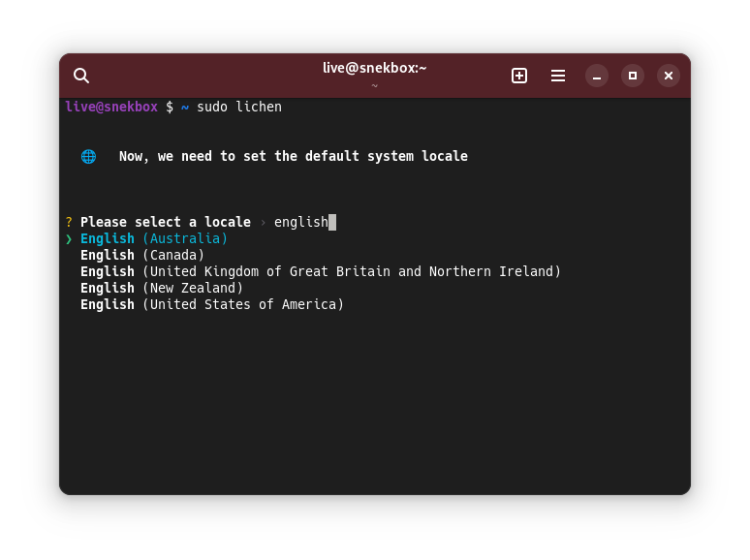
Task: Open the terminal search magnifier icon
Action: pos(81,76)
